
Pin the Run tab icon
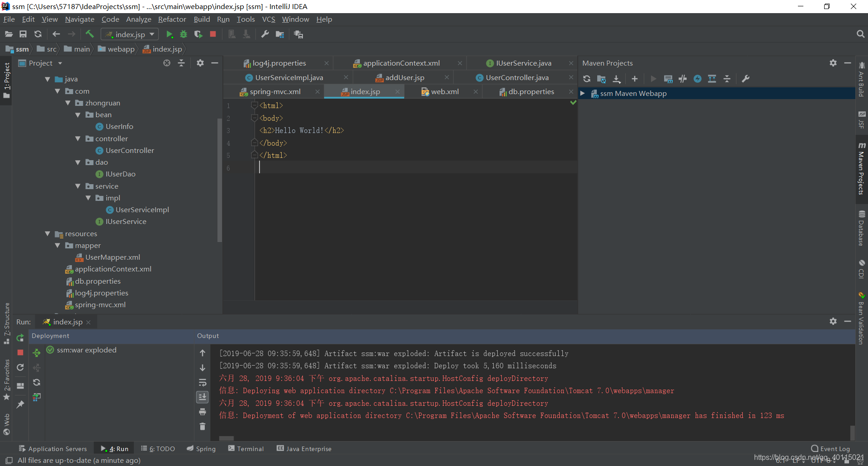click(x=20, y=404)
